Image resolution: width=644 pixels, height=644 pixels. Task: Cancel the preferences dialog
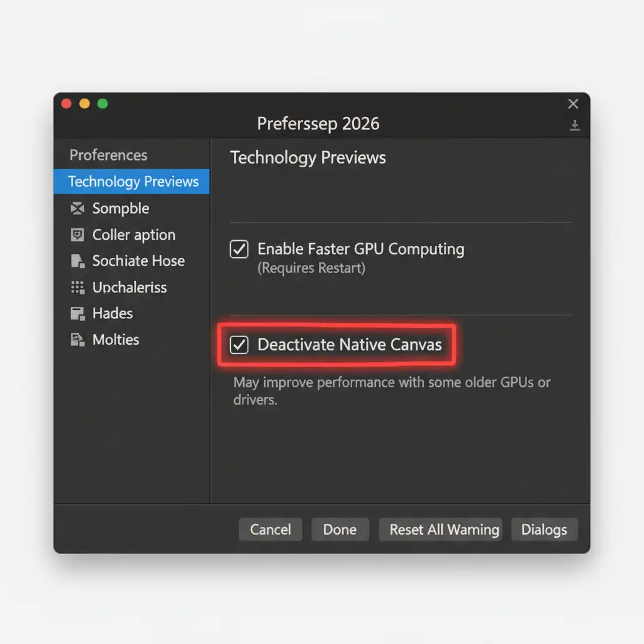tap(270, 530)
